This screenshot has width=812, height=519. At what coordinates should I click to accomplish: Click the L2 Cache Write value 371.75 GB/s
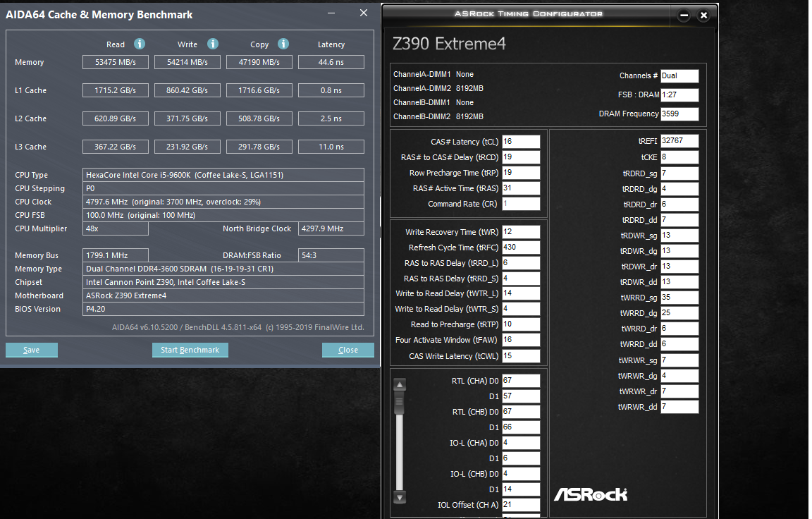pos(187,118)
